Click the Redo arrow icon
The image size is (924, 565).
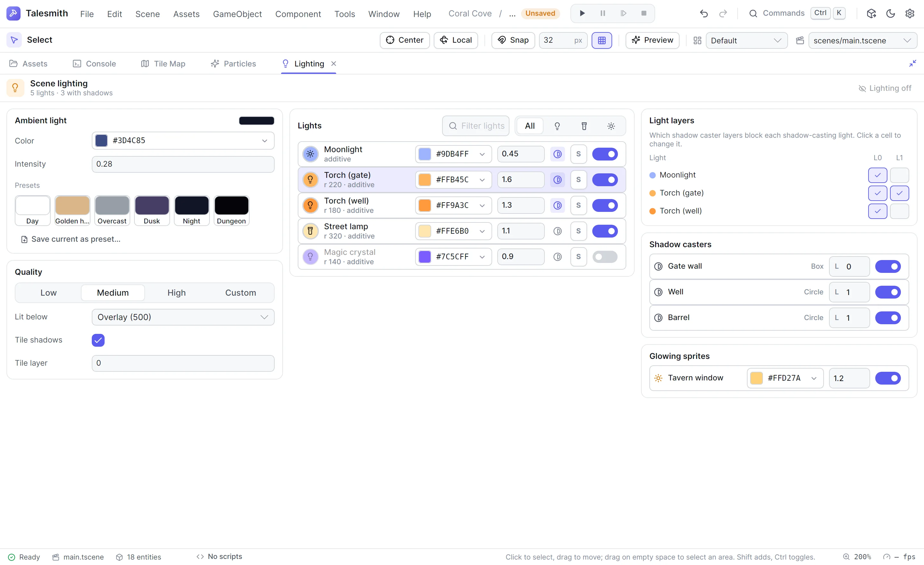tap(723, 13)
